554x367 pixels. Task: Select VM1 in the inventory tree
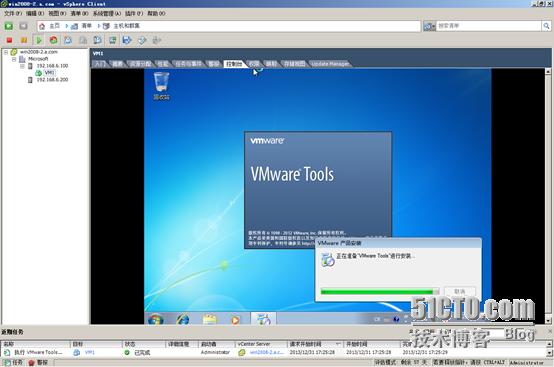point(49,73)
